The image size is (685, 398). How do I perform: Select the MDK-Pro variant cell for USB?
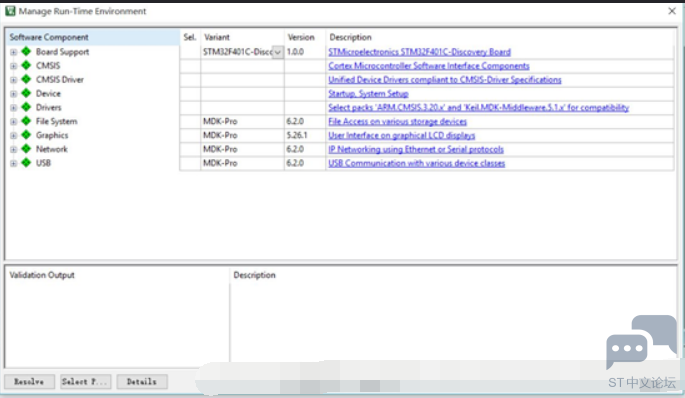pos(242,163)
